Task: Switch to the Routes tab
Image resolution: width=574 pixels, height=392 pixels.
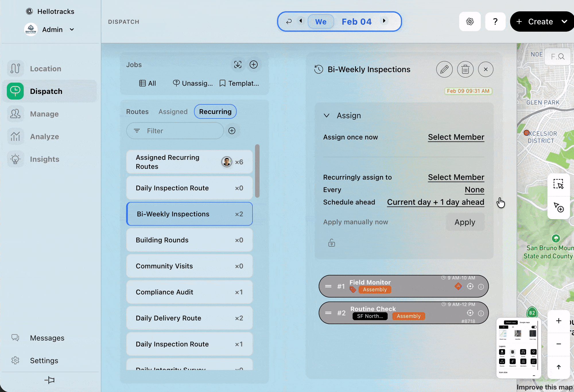Action: click(137, 112)
